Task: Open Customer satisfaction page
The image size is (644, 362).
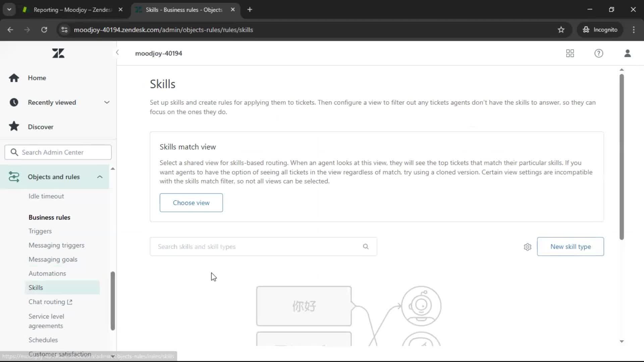Action: coord(60,354)
